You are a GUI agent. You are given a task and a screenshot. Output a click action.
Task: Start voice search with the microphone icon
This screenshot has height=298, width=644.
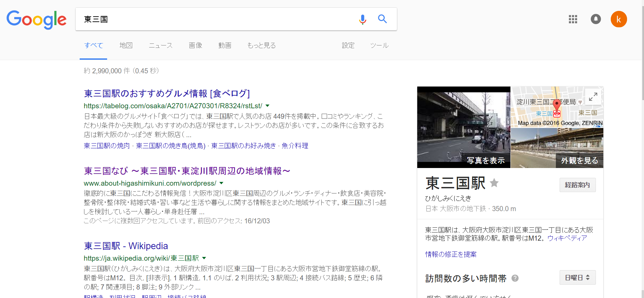click(x=362, y=19)
